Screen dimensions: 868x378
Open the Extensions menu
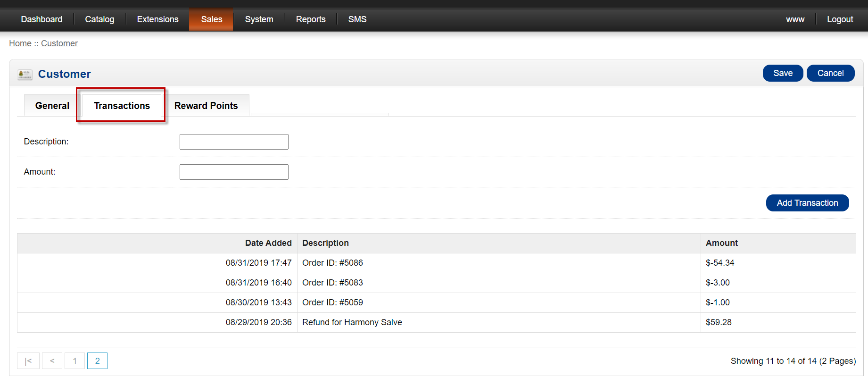pos(157,19)
